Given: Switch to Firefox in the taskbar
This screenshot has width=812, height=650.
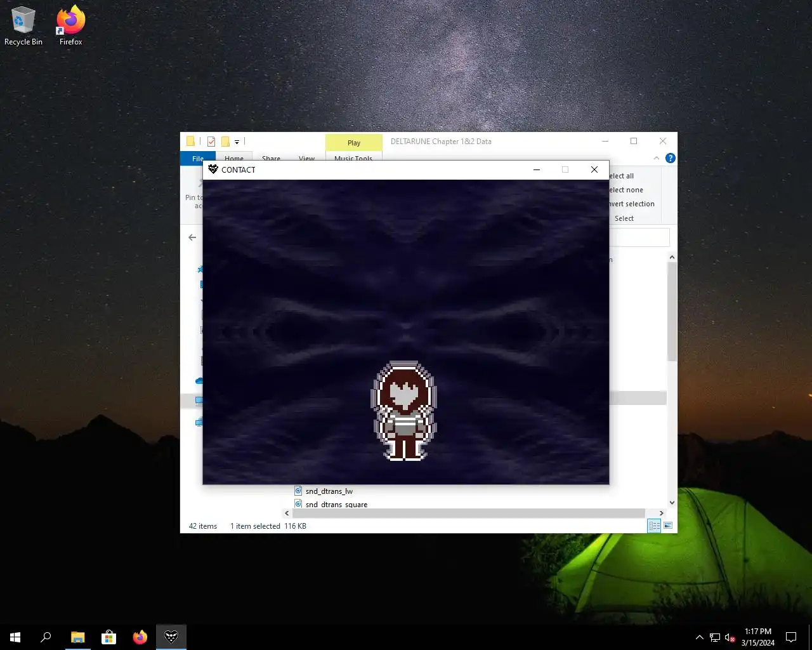Looking at the screenshot, I should pos(140,637).
